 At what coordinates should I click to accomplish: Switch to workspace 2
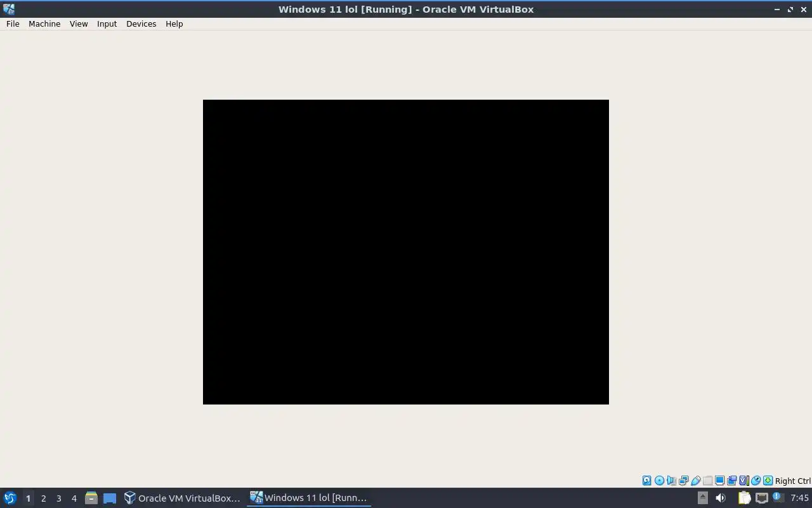pos(43,498)
